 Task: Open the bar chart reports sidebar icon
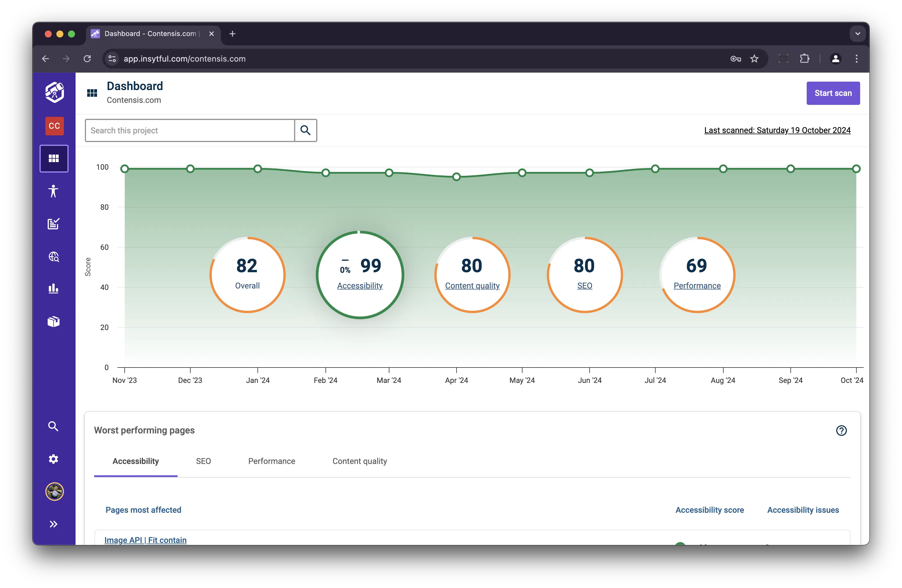[x=53, y=289]
